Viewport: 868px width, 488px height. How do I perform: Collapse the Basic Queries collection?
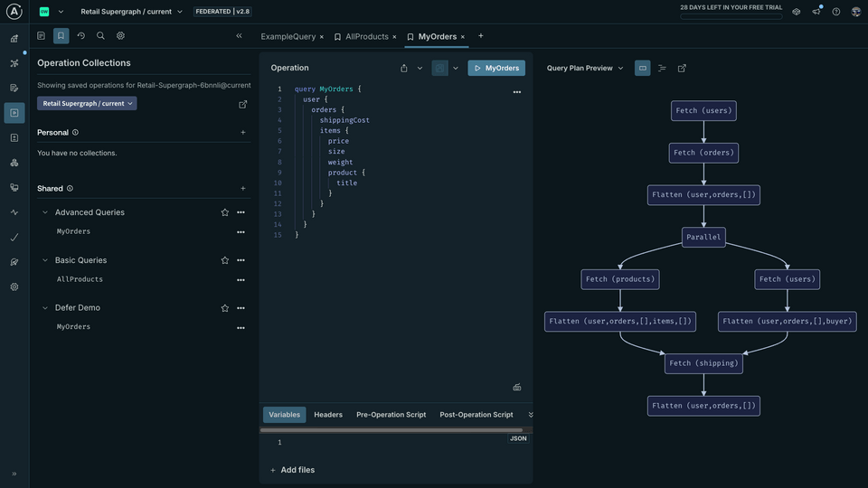tap(45, 260)
